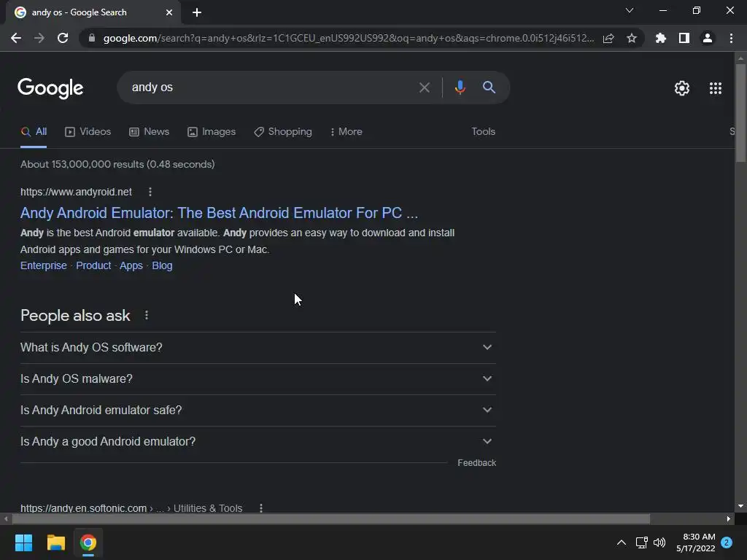
Task: Reload the Google search page
Action: pyautogui.click(x=63, y=38)
